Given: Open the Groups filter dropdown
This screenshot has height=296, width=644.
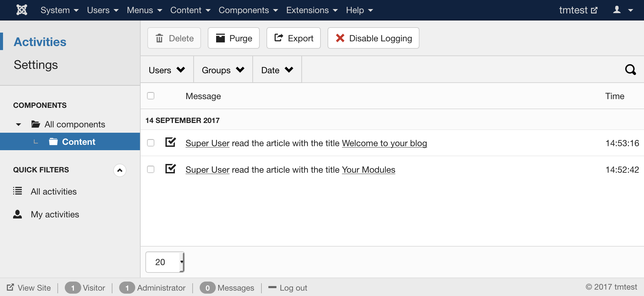Looking at the screenshot, I should pos(223,70).
